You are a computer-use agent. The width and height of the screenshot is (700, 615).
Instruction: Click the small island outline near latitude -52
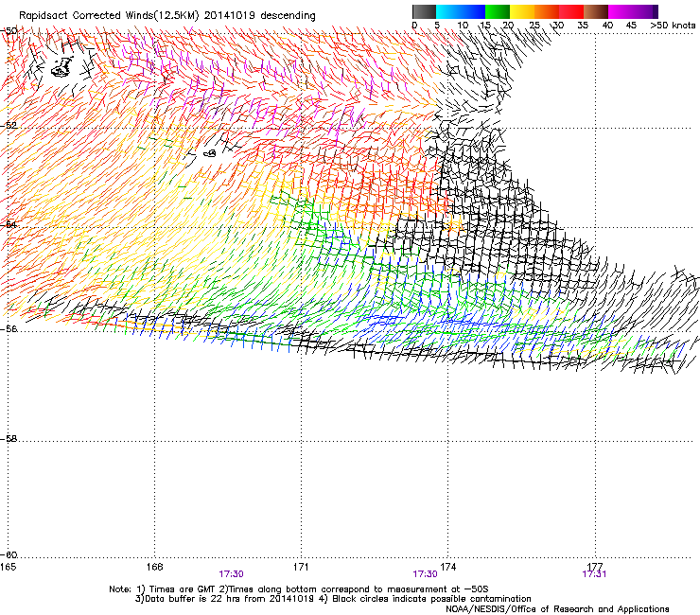[210, 153]
